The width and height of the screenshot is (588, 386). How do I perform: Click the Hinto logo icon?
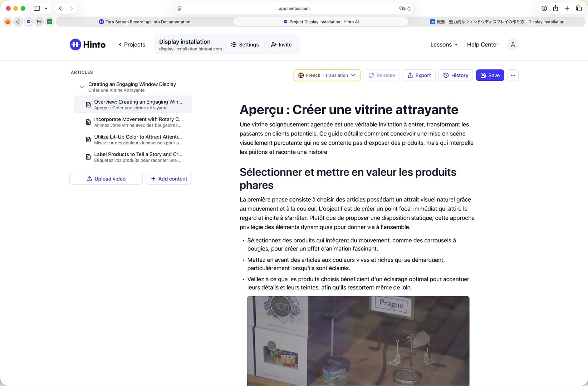coord(75,45)
